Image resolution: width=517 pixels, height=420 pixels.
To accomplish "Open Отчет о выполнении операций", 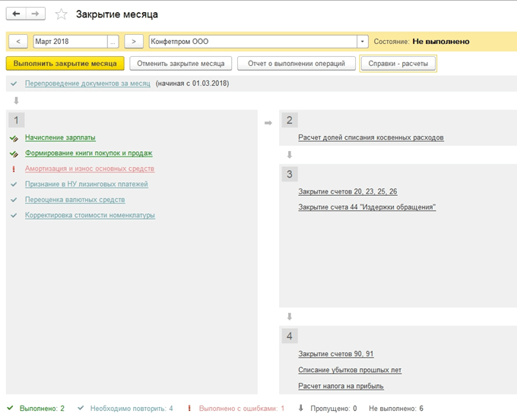I will click(296, 64).
